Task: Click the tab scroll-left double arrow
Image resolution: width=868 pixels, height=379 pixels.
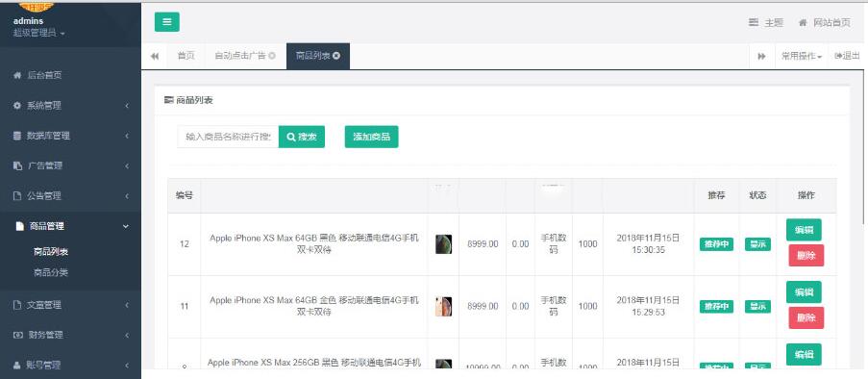Action: pos(155,56)
